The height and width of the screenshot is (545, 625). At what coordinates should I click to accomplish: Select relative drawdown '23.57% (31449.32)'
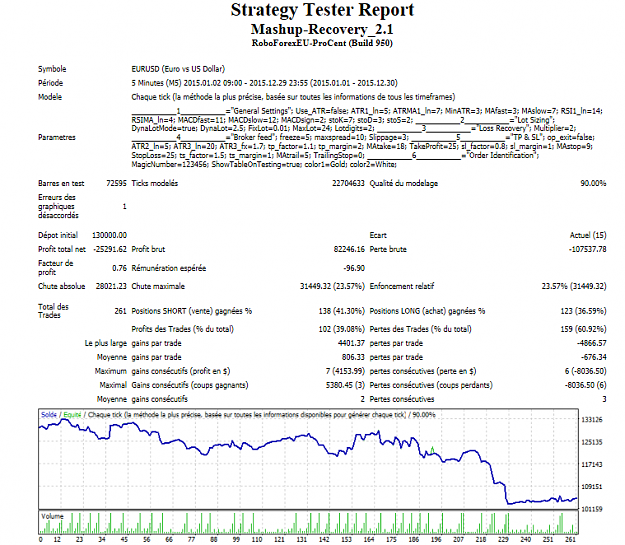tap(574, 286)
